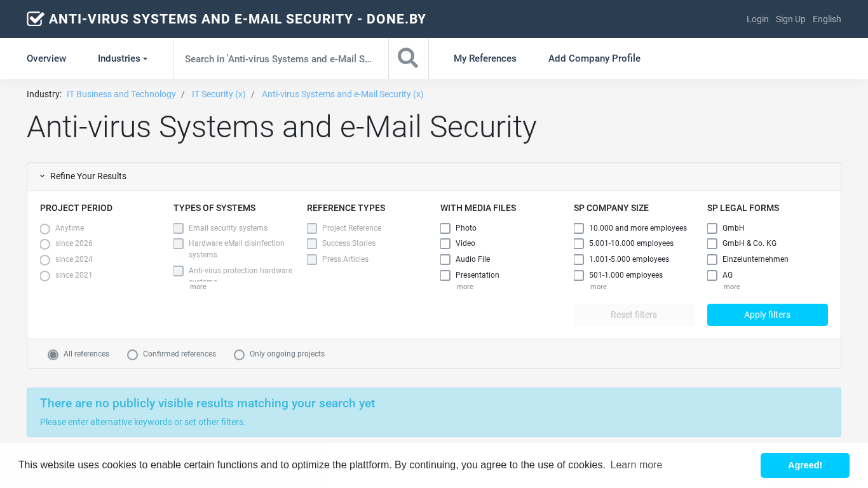Viewport: 868px width, 488px height.
Task: Click the magnifying glass search icon
Action: [408, 58]
